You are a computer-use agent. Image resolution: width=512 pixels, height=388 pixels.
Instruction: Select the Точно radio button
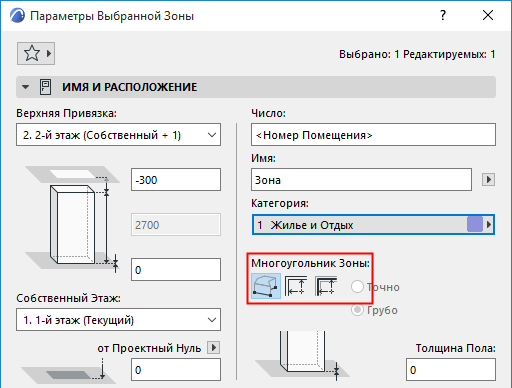(x=357, y=287)
